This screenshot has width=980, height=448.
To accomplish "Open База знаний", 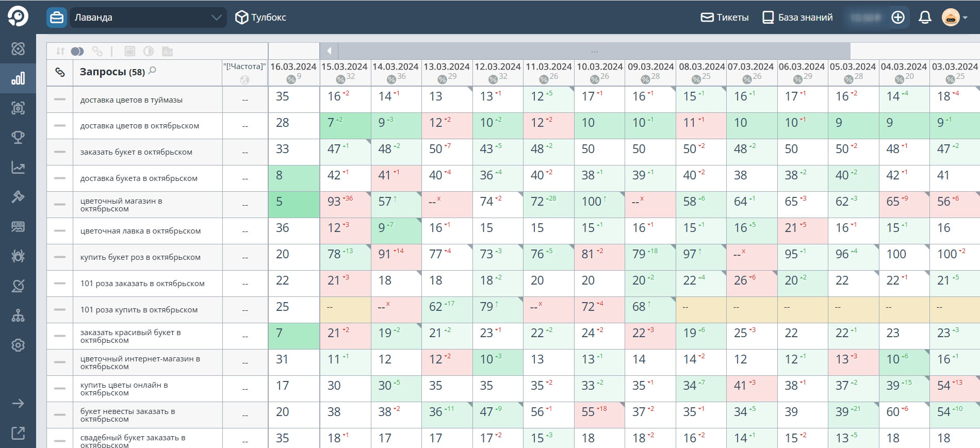I will [797, 18].
